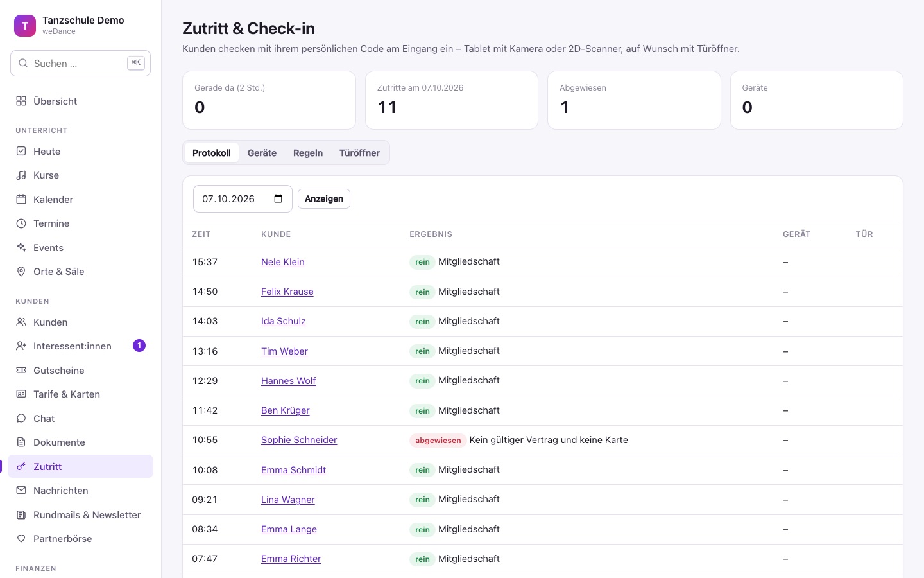Click the Interessent:innen badge showing 1
This screenshot has height=578, width=924.
click(x=139, y=346)
